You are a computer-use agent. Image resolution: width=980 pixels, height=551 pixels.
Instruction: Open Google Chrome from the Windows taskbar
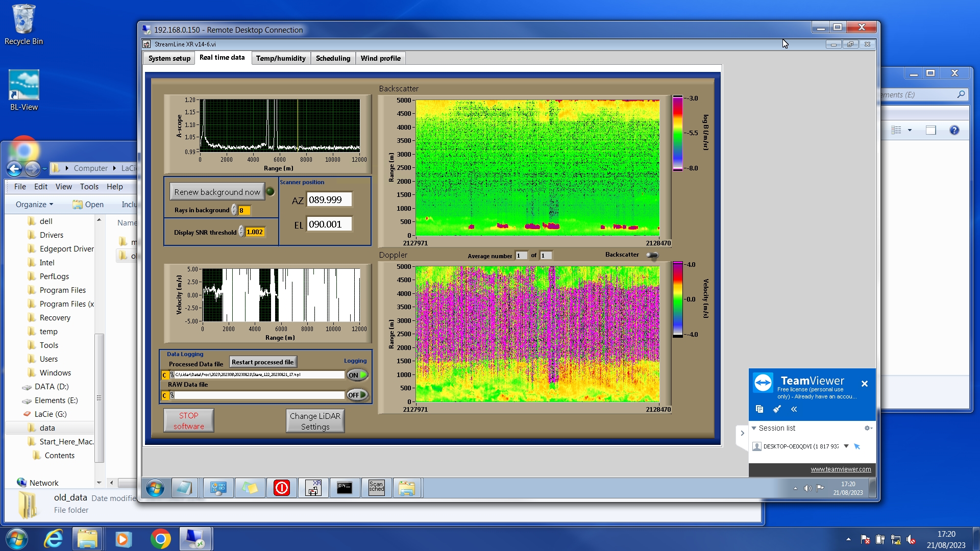(x=160, y=539)
